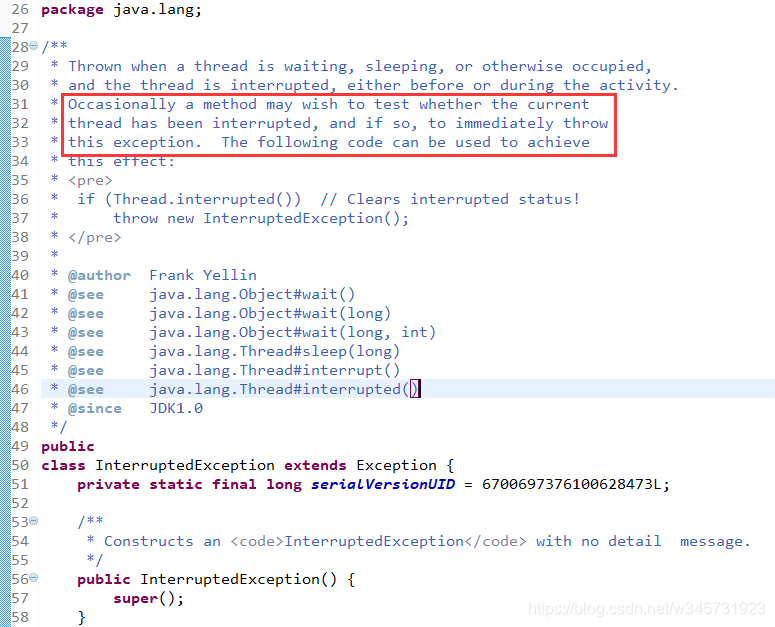Click the java.lang.Thread#interrupt() reference on line 45

pos(275,371)
